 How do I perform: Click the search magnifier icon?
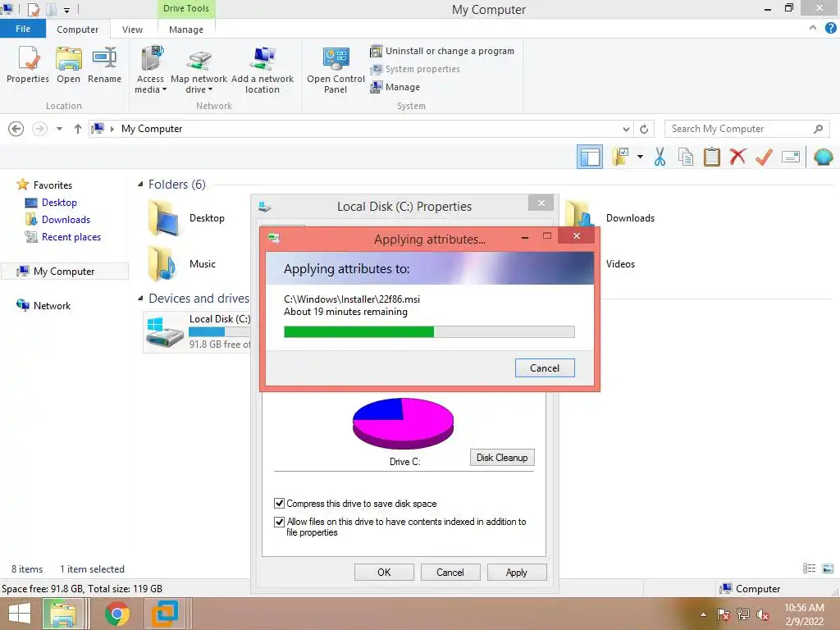click(818, 129)
